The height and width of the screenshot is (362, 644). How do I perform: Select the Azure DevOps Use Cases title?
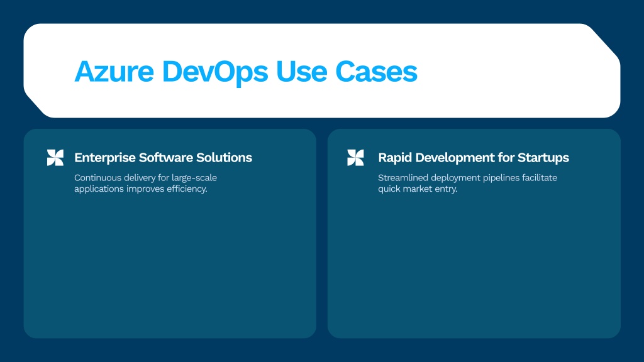click(x=245, y=72)
